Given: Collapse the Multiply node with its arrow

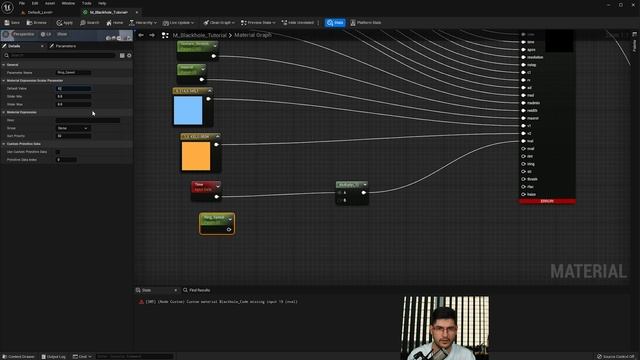Looking at the screenshot, I should [x=365, y=184].
